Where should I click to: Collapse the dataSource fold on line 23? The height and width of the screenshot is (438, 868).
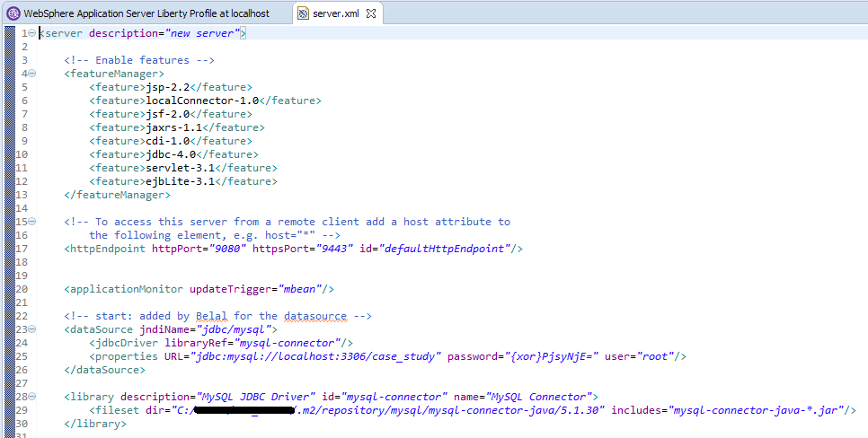coord(32,329)
